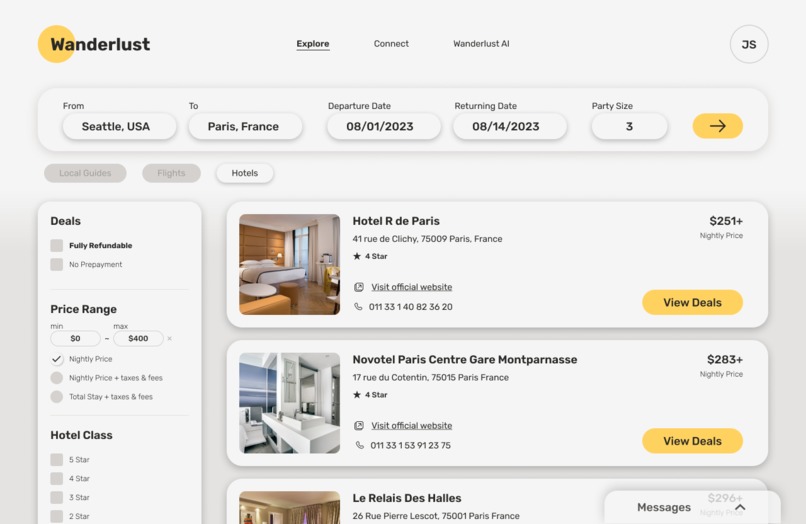Open Novotel Paris bathroom photo
Viewport: 806px width, 524px height.
(289, 403)
